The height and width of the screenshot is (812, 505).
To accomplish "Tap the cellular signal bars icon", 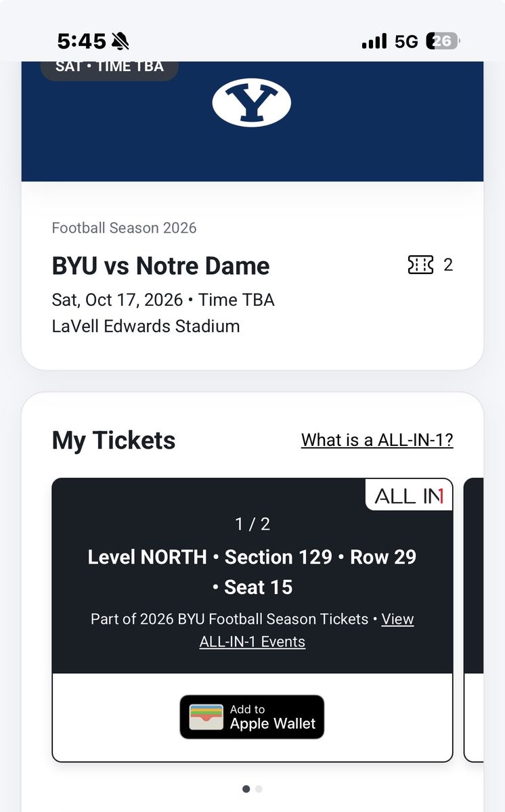I will click(x=374, y=41).
